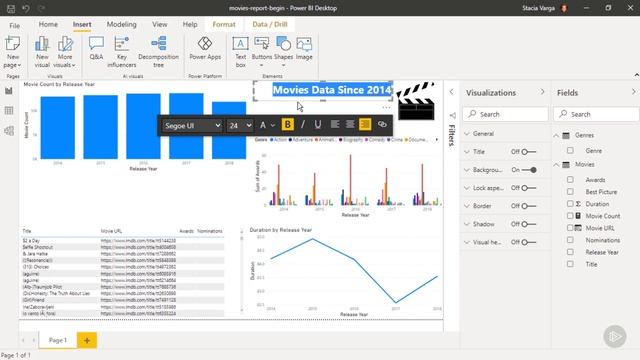
Task: Switch to Report view in left sidebar
Action: (9, 91)
